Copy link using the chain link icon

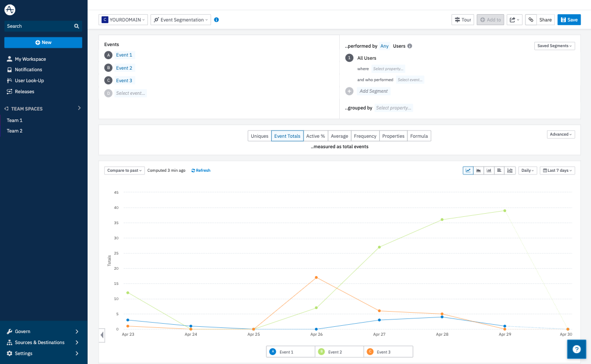click(x=531, y=19)
